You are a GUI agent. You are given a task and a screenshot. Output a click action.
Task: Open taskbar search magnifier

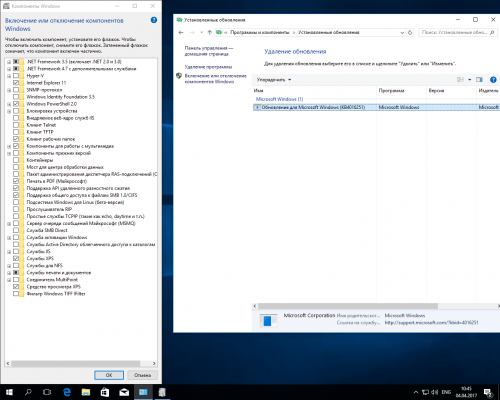(x=28, y=392)
